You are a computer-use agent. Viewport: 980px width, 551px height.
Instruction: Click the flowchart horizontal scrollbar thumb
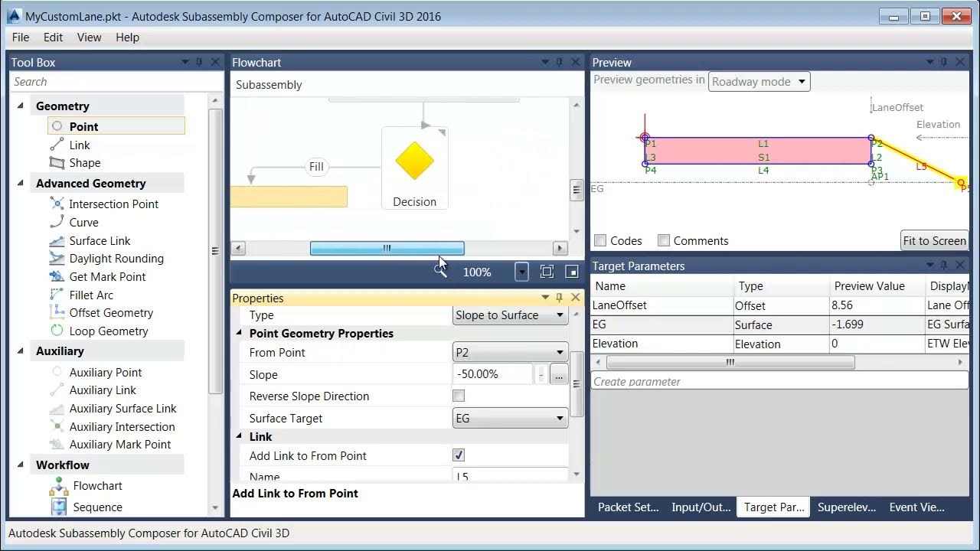[x=387, y=248]
